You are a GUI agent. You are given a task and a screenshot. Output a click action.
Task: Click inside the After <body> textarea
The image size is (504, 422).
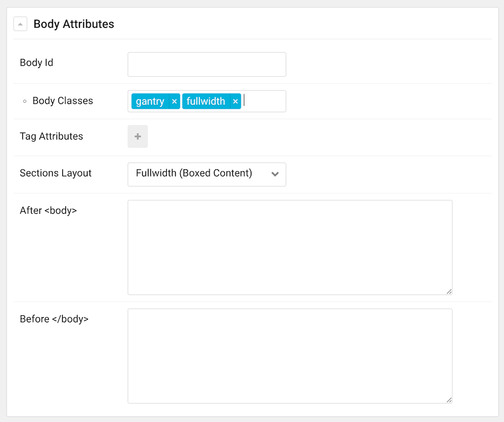(290, 247)
